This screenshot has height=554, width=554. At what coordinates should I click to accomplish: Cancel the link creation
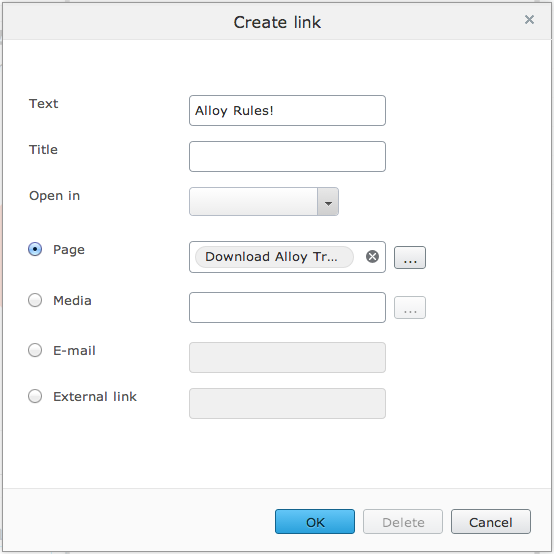point(491,521)
